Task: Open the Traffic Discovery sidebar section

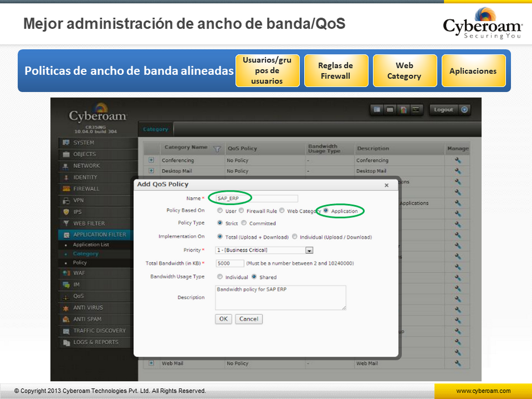Action: point(99,330)
